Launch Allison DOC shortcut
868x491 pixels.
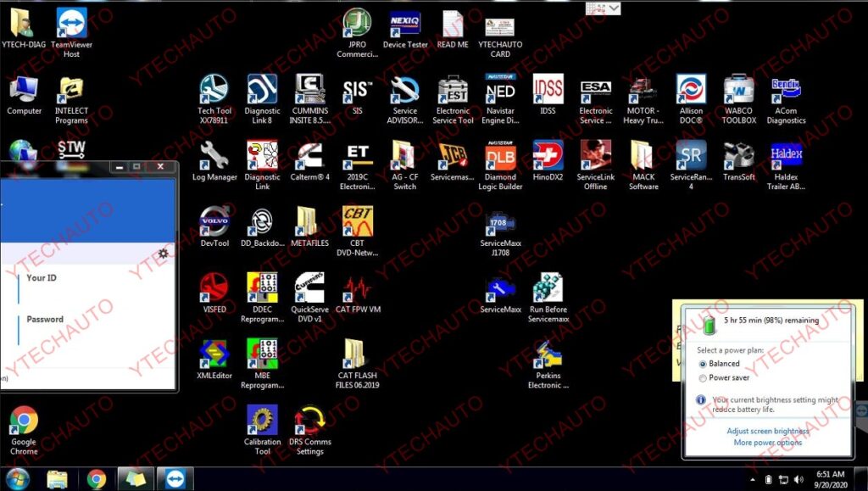pos(691,98)
